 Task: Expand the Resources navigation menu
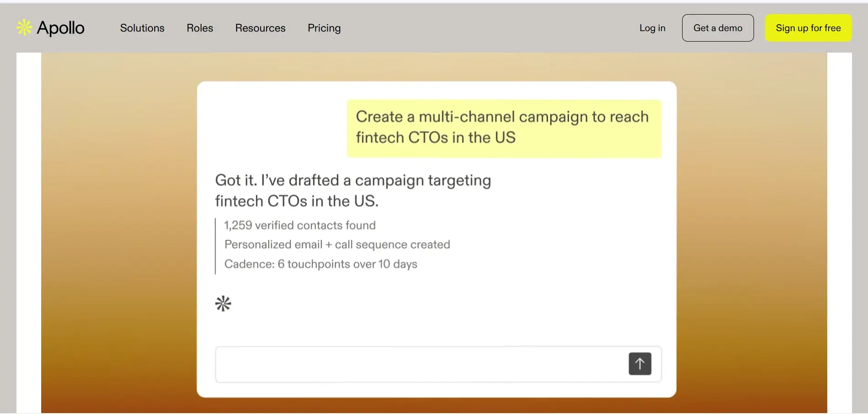point(260,28)
